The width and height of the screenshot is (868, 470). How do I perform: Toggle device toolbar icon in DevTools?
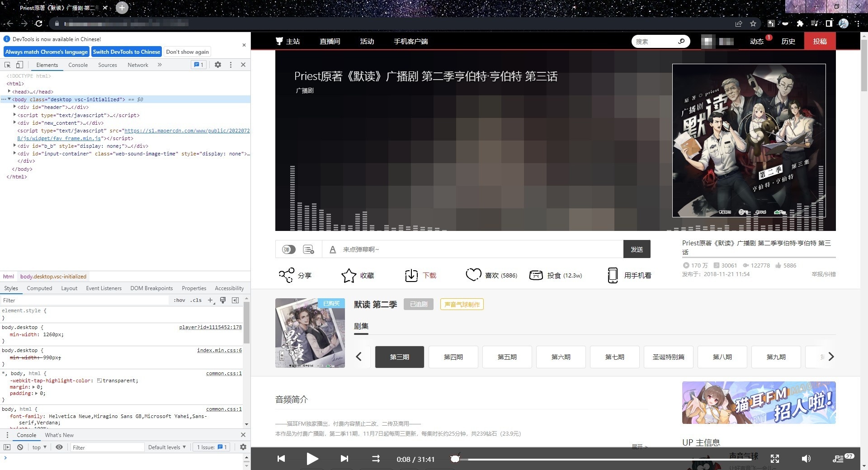[x=19, y=65]
